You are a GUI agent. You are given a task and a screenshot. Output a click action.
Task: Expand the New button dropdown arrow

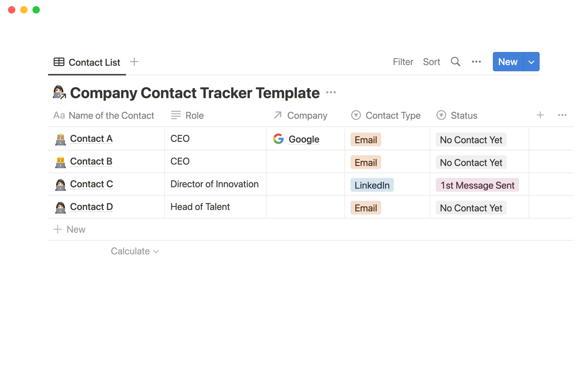[531, 62]
